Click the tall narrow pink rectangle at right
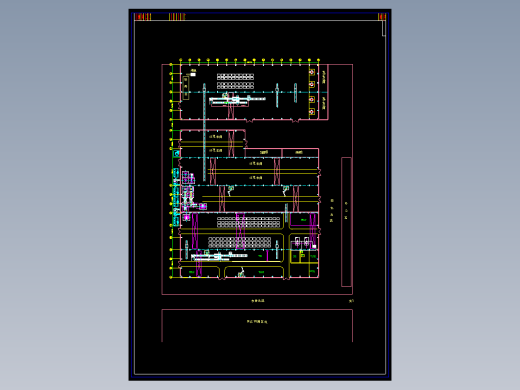This screenshot has height=390, width=520. click(x=346, y=222)
